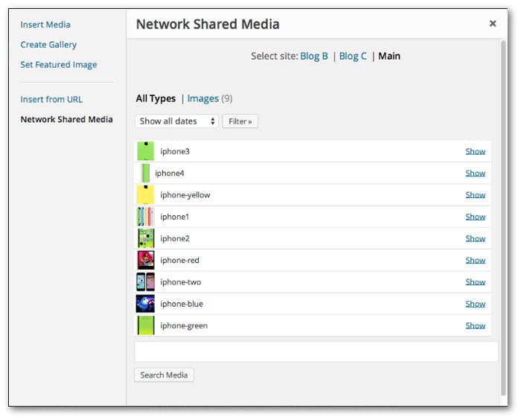Screen dimensions: 521x420
Task: Click the iphone-red file name
Action: (180, 260)
